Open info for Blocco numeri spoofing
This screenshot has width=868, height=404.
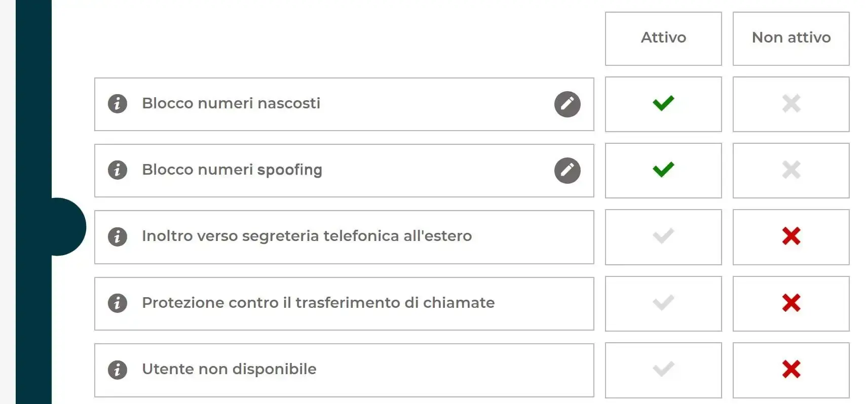point(117,170)
